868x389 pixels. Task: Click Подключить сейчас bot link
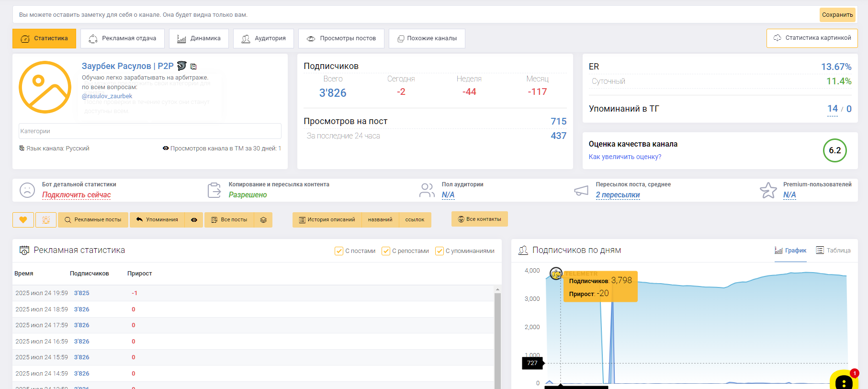pyautogui.click(x=77, y=194)
